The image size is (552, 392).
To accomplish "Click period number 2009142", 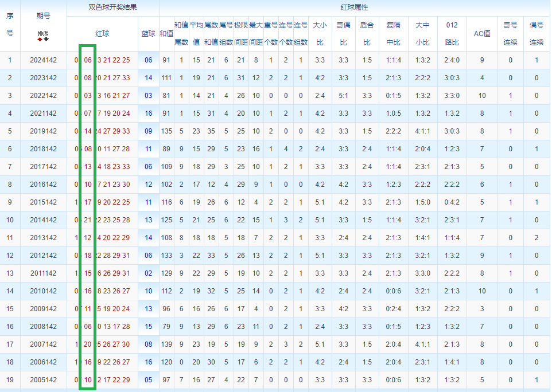I will coord(43,309).
